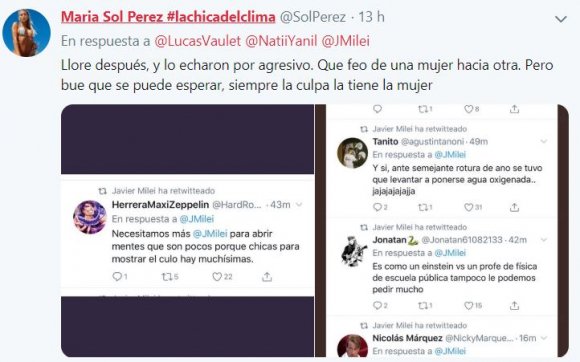
Task: Retweet the Jonatan tweet about Einstein
Action: [423, 306]
